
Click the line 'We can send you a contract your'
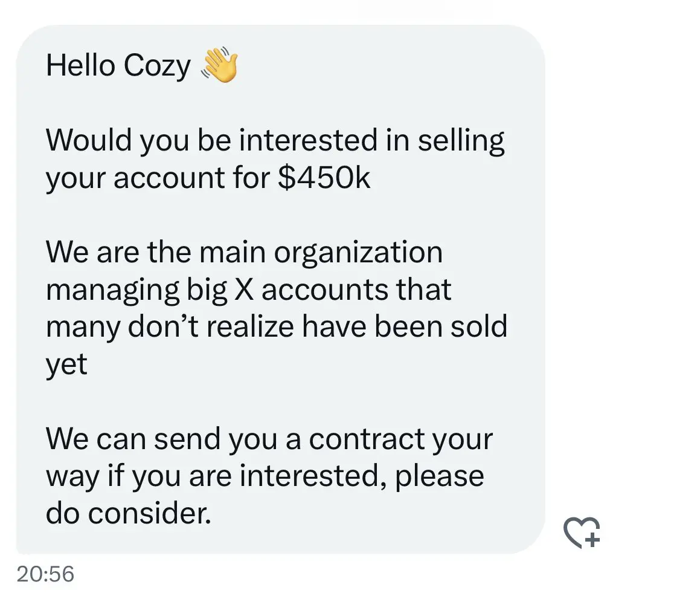pos(269,440)
